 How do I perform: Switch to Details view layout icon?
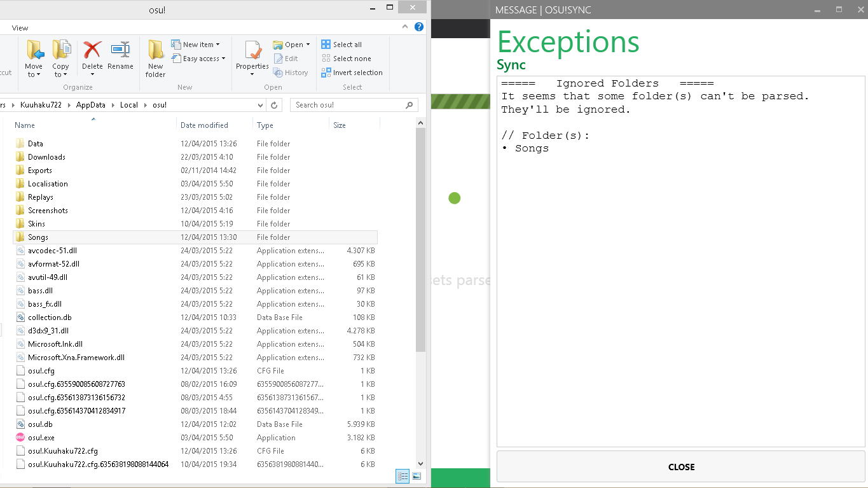click(403, 475)
